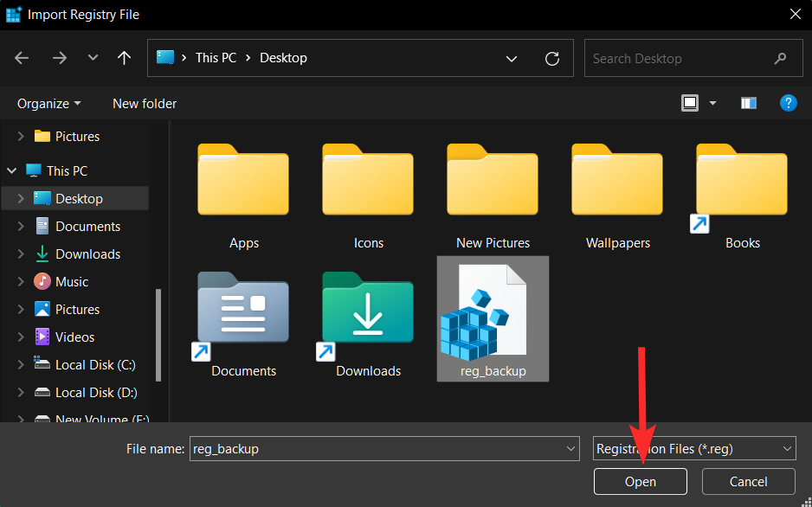This screenshot has height=507, width=812.
Task: Select the New Pictures folder
Action: (x=493, y=197)
